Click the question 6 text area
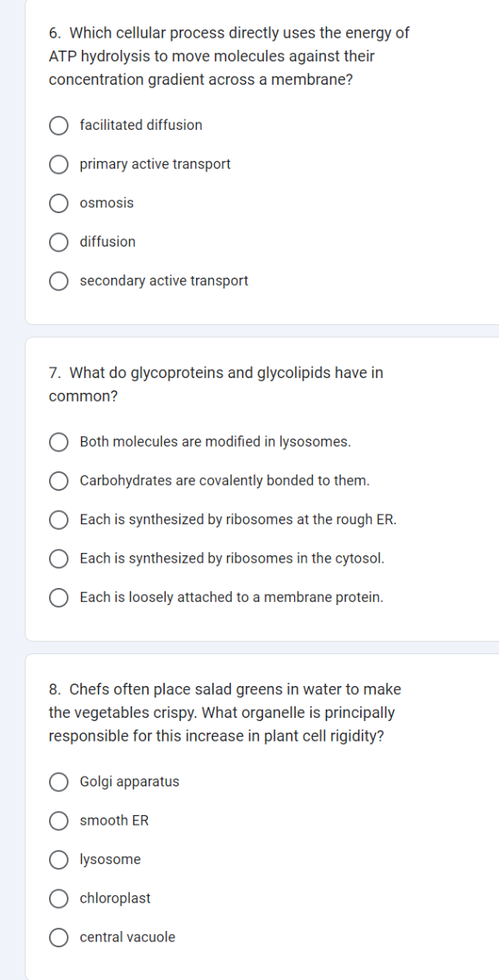 click(x=228, y=56)
